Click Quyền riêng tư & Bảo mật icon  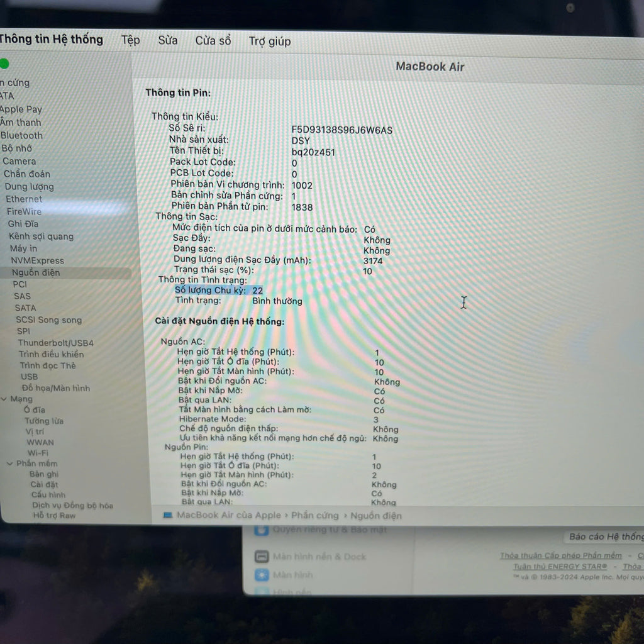coord(262,530)
